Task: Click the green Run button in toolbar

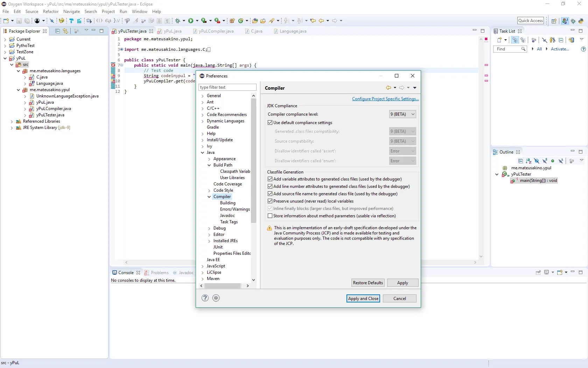Action: (191, 21)
